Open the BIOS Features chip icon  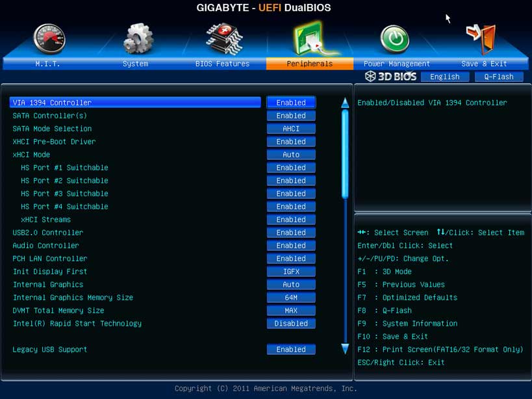[x=224, y=39]
